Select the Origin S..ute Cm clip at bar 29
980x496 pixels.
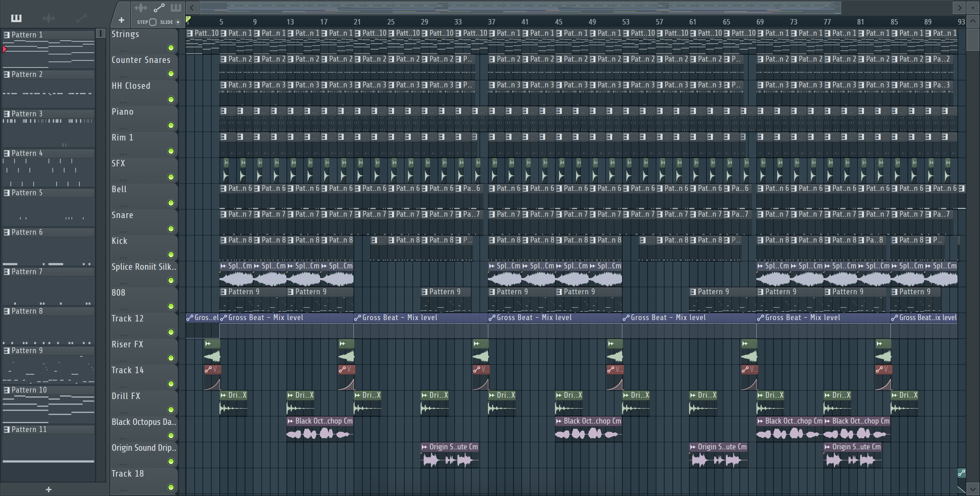[450, 454]
